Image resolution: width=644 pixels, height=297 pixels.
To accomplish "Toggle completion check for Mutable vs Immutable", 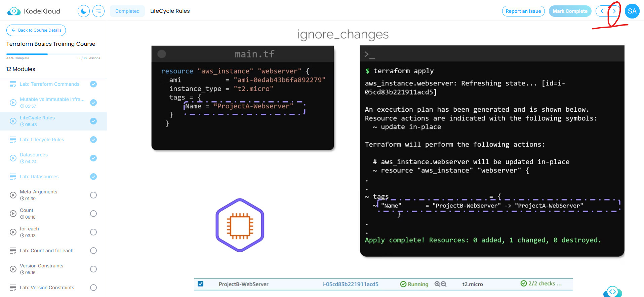I will [93, 103].
